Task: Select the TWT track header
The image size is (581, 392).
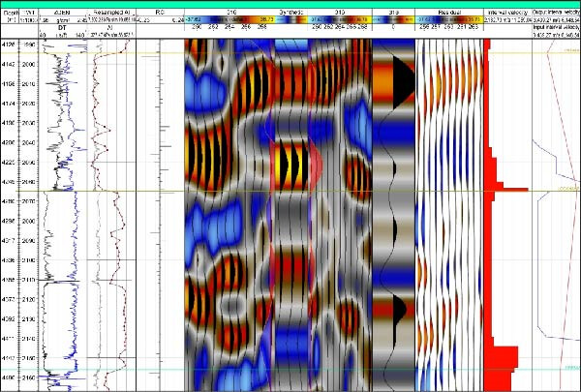Action: 28,13
